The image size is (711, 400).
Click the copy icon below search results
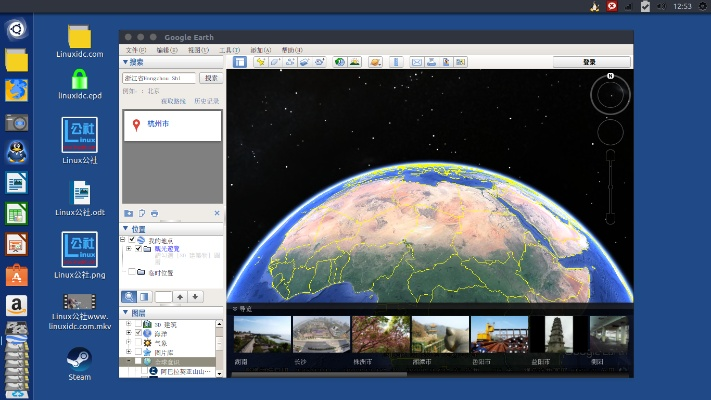pyautogui.click(x=142, y=213)
